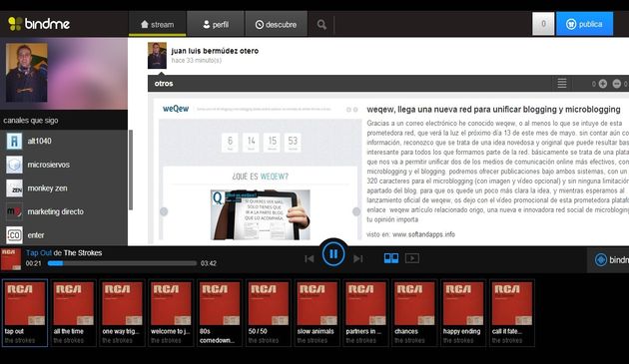Click the monkey zen channel icon

[14, 188]
